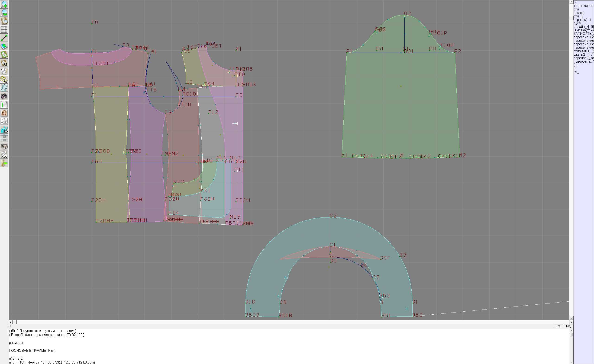Click the zoom in magnifier icon
The height and width of the screenshot is (364, 594).
[4, 4]
